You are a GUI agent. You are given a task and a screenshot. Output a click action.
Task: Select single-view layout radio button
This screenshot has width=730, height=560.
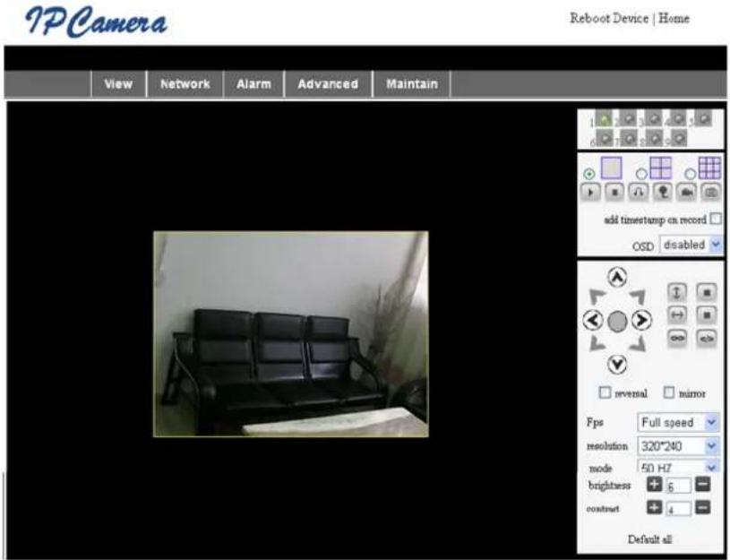589,174
